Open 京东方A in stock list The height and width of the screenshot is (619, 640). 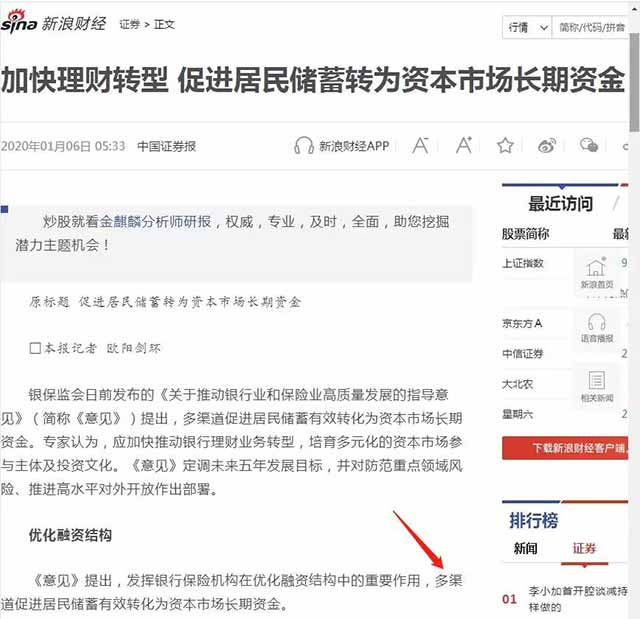pyautogui.click(x=522, y=323)
